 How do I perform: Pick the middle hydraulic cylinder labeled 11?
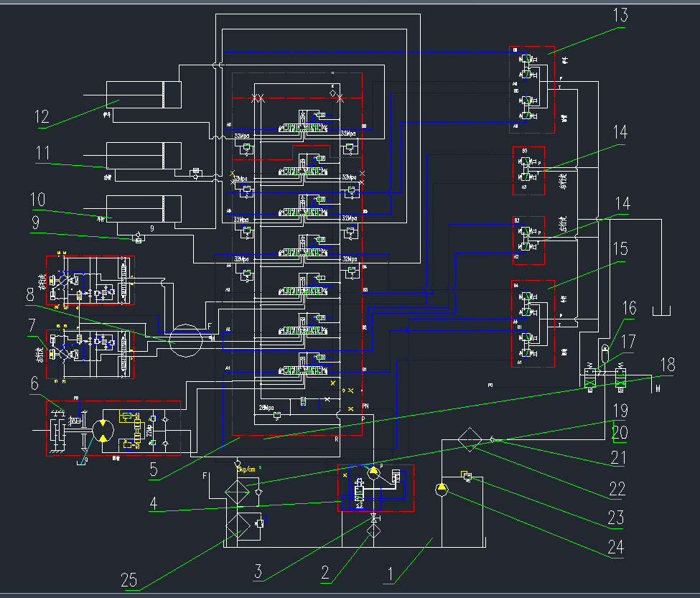(x=144, y=156)
